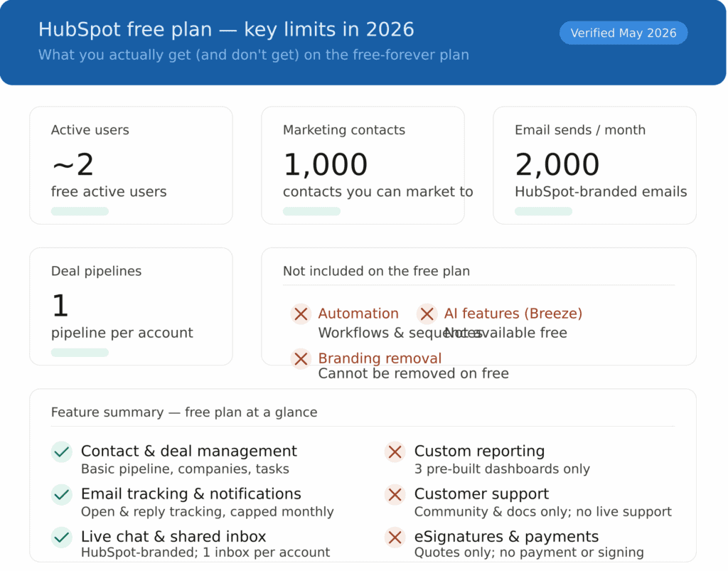Click the red X icon beside Customer support
The width and height of the screenshot is (728, 571).
(x=395, y=494)
